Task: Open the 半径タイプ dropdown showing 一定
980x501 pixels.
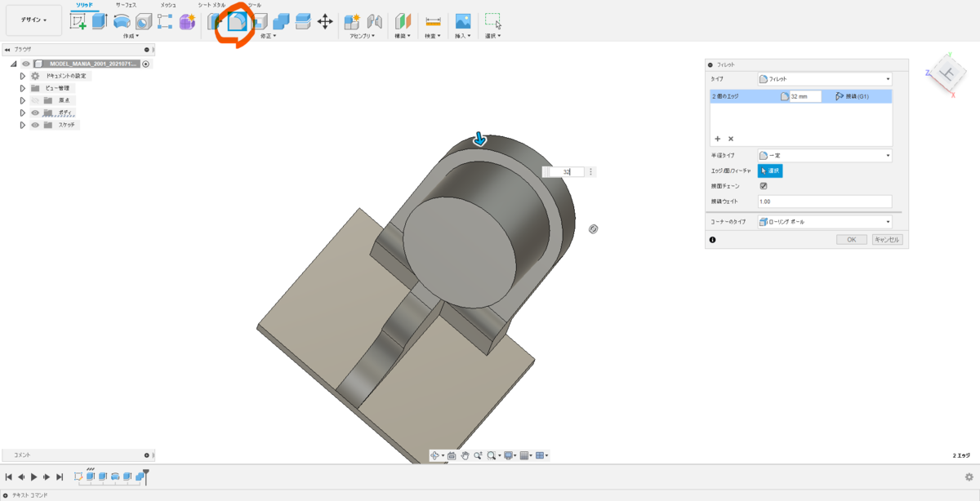Action: click(x=824, y=155)
